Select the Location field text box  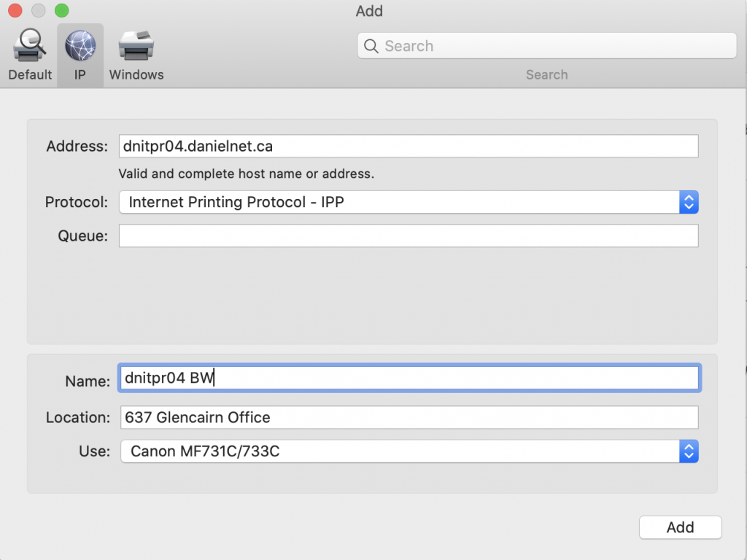[409, 418]
